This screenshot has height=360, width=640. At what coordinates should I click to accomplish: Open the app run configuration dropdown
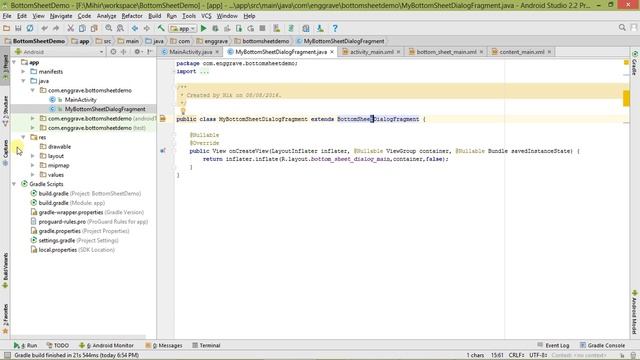point(183,28)
